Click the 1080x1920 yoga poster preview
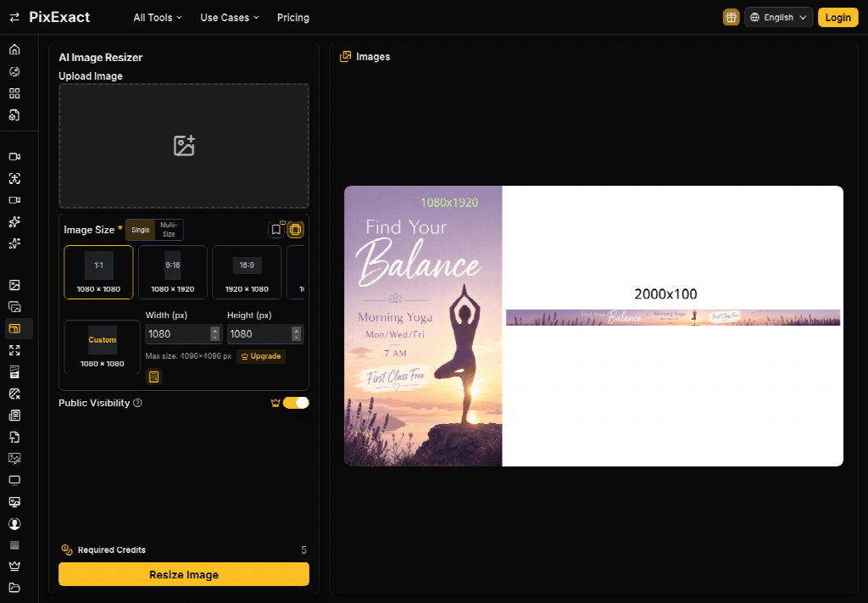 [x=423, y=327]
